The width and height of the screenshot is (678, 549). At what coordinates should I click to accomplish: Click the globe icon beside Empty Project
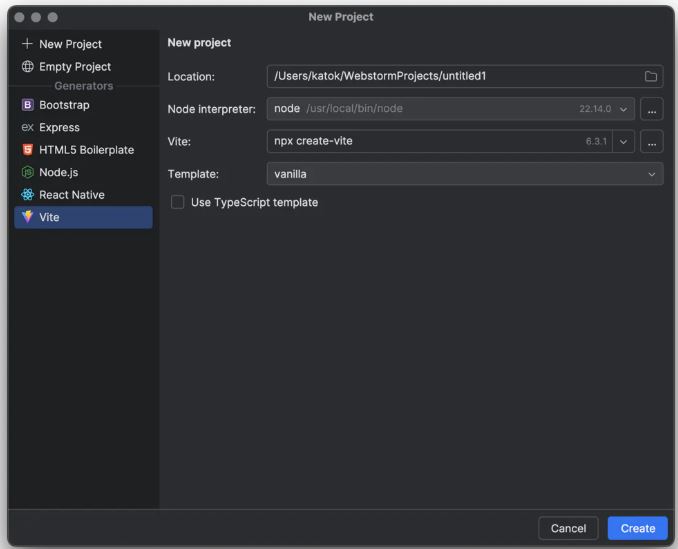(x=27, y=66)
